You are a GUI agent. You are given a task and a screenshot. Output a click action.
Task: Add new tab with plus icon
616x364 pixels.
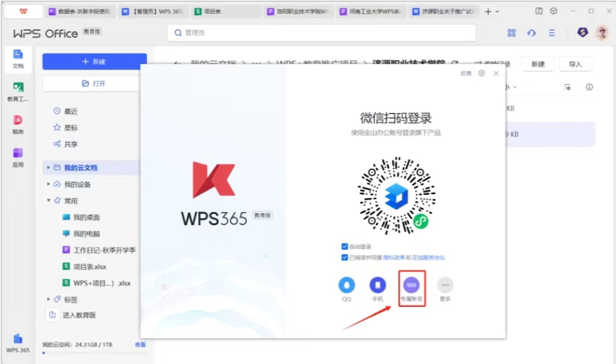pyautogui.click(x=488, y=12)
